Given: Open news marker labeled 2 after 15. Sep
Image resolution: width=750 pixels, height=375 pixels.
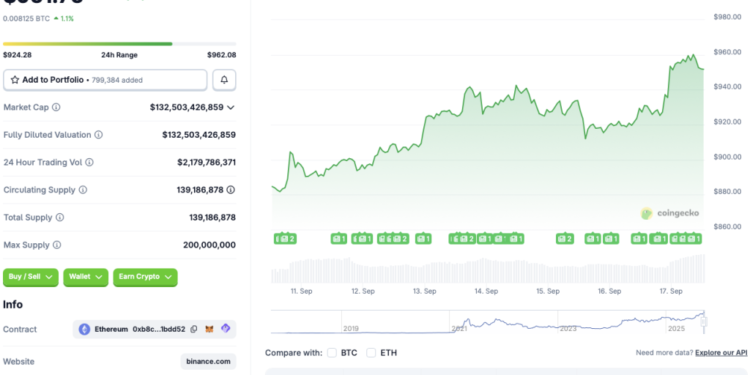Looking at the screenshot, I should coord(565,239).
